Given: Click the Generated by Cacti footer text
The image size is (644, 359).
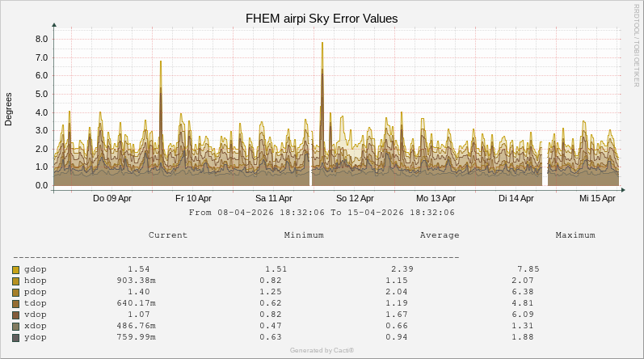Looking at the screenshot, I should [x=322, y=350].
